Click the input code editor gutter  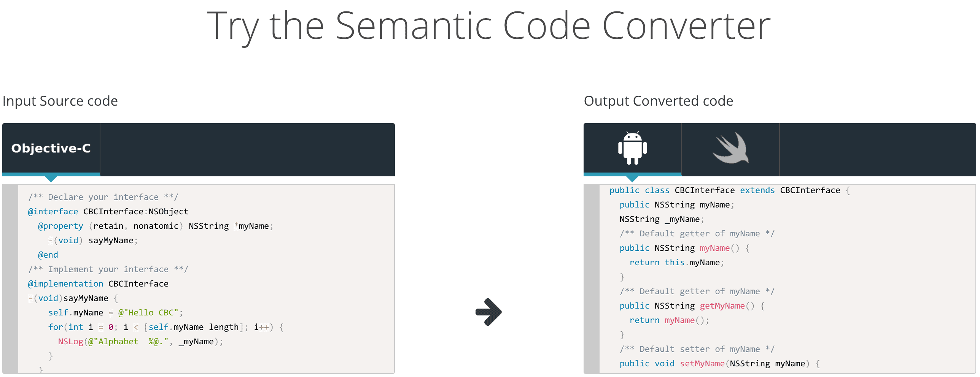tap(10, 279)
